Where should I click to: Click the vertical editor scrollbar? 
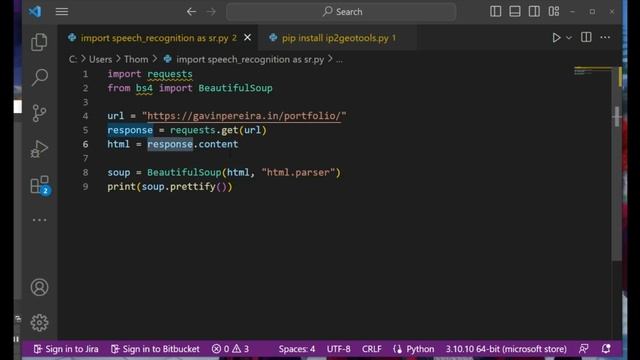click(617, 163)
